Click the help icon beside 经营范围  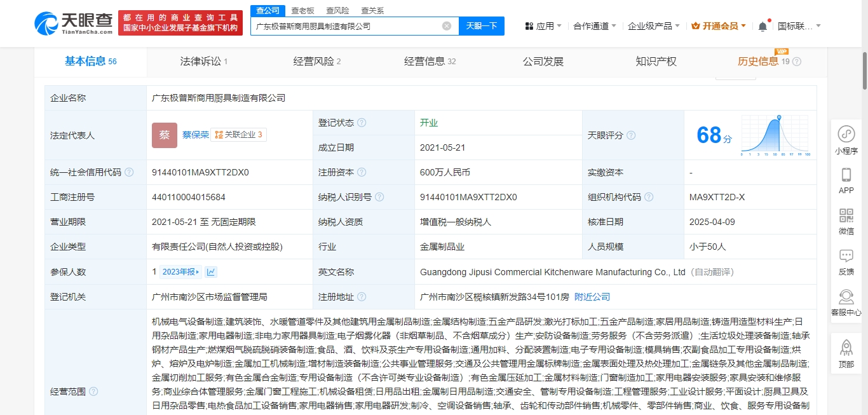pos(93,391)
